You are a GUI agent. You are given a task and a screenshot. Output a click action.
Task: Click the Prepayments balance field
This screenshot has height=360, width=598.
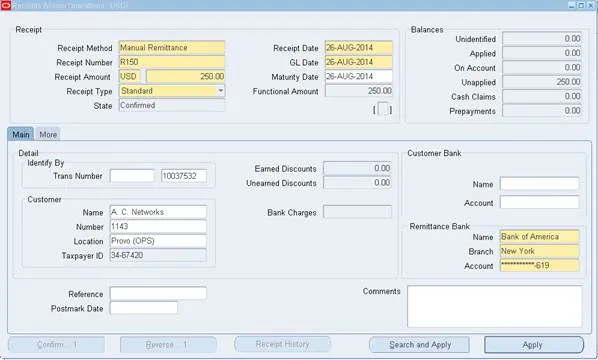542,111
